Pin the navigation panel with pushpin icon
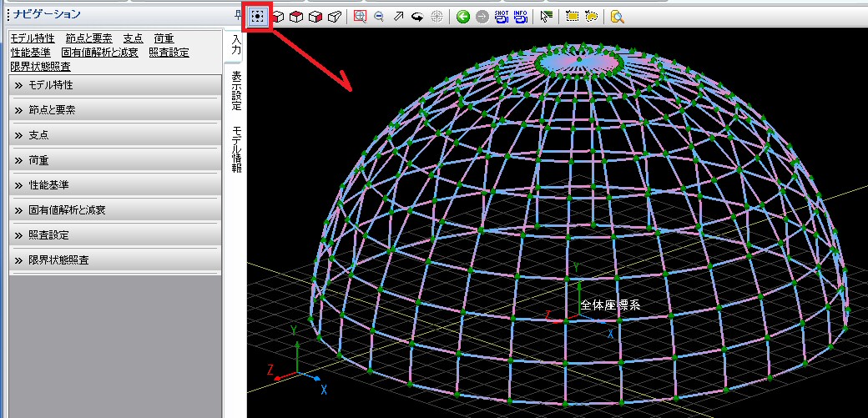Image resolution: width=868 pixels, height=418 pixels. click(238, 17)
